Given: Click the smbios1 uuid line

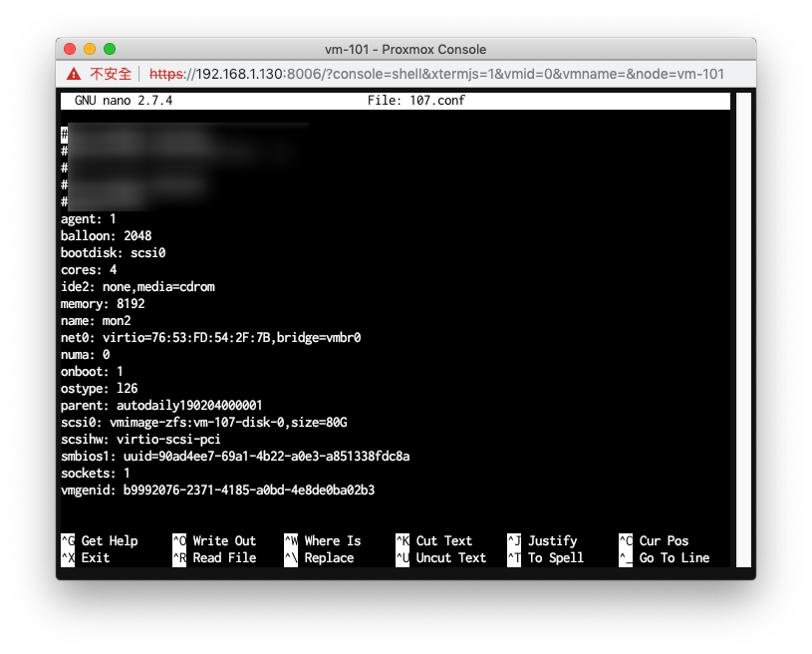Looking at the screenshot, I should (x=235, y=457).
